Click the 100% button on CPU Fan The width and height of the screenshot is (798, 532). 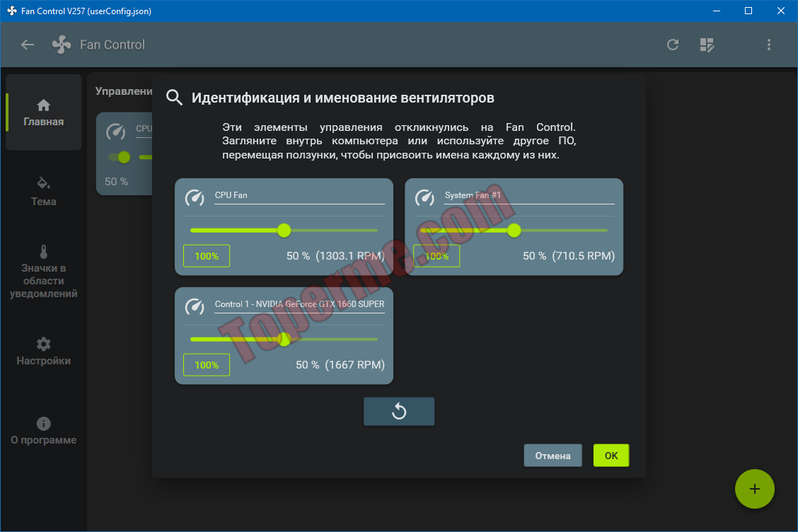click(x=207, y=256)
